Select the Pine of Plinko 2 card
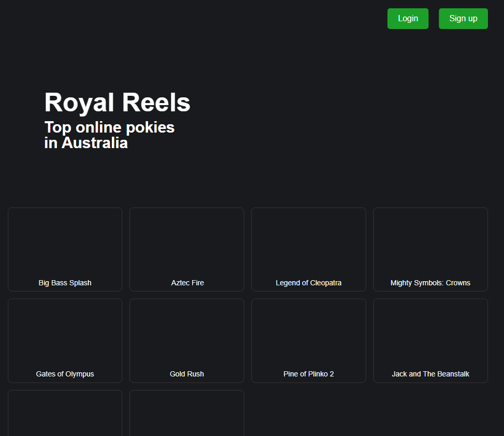 pos(309,341)
